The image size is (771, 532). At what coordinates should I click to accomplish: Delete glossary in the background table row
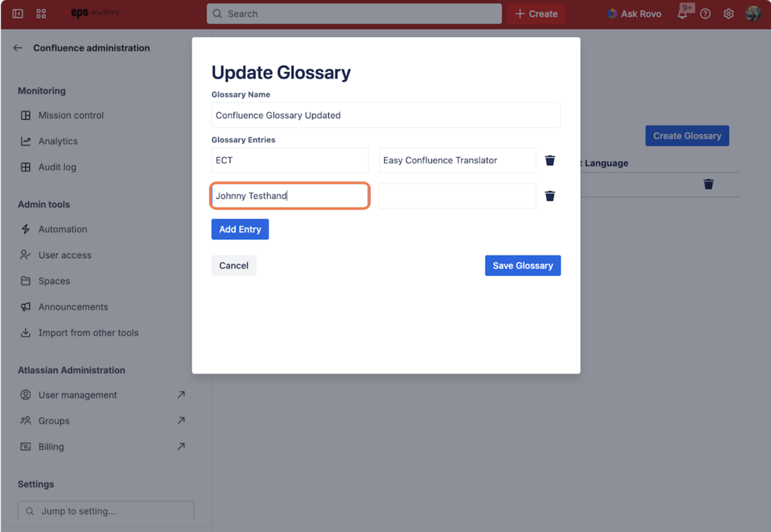[x=708, y=184]
